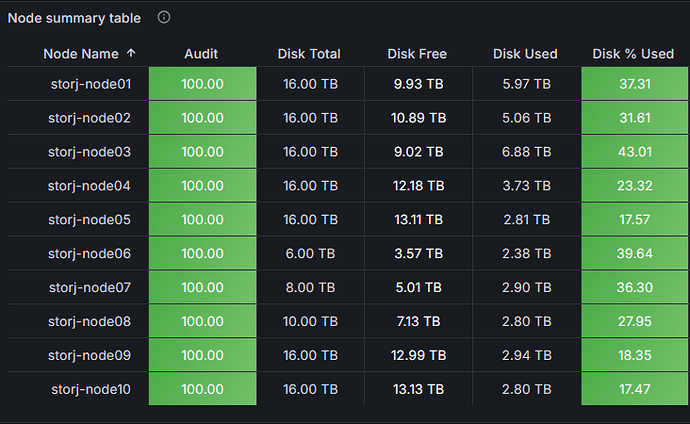This screenshot has height=424, width=690.
Task: Click the 39.64 percent used cell
Action: [x=635, y=253]
